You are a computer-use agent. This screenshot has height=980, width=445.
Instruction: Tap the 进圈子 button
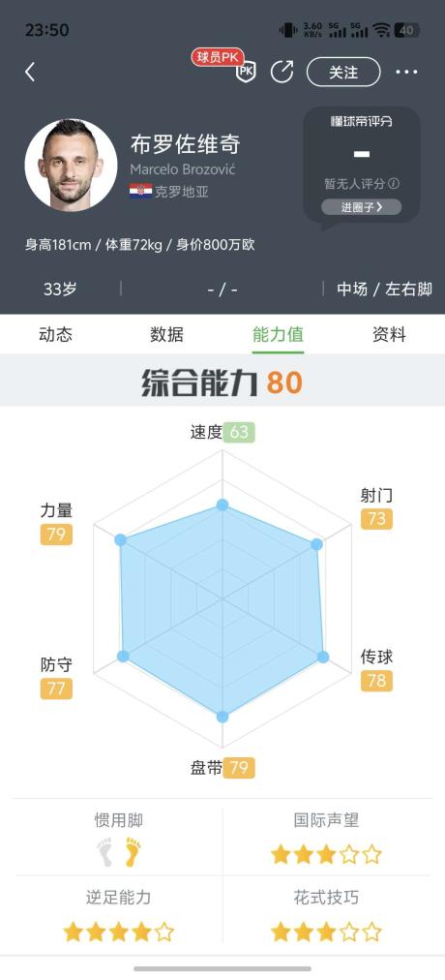[x=362, y=207]
